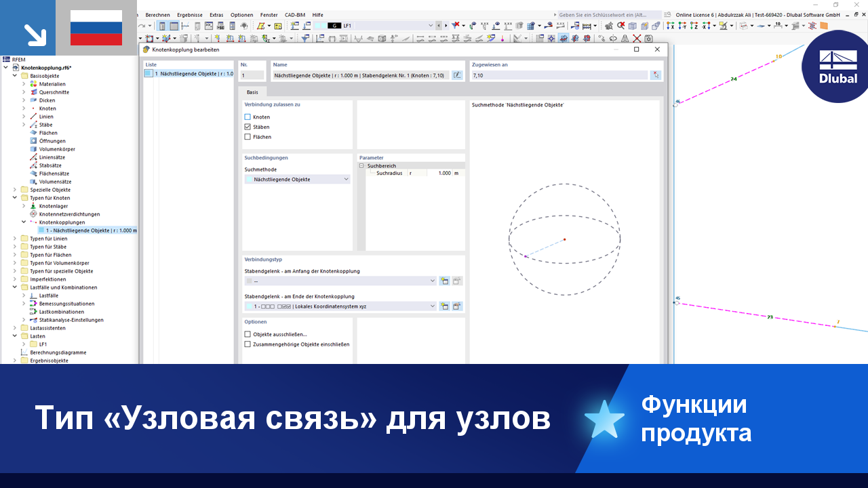Click the Suchradius value field
The width and height of the screenshot is (868, 488).
coord(439,174)
